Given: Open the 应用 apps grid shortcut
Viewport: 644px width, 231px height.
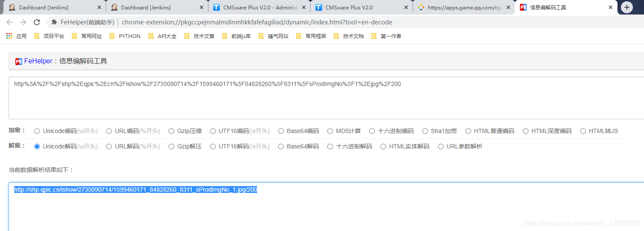Looking at the screenshot, I should tap(16, 36).
